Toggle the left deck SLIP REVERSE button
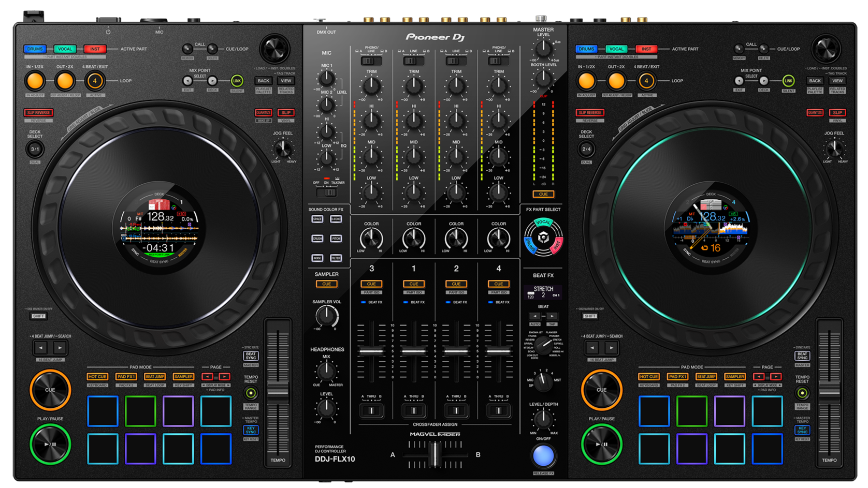Screen dimensions: 868x488 [x=38, y=112]
